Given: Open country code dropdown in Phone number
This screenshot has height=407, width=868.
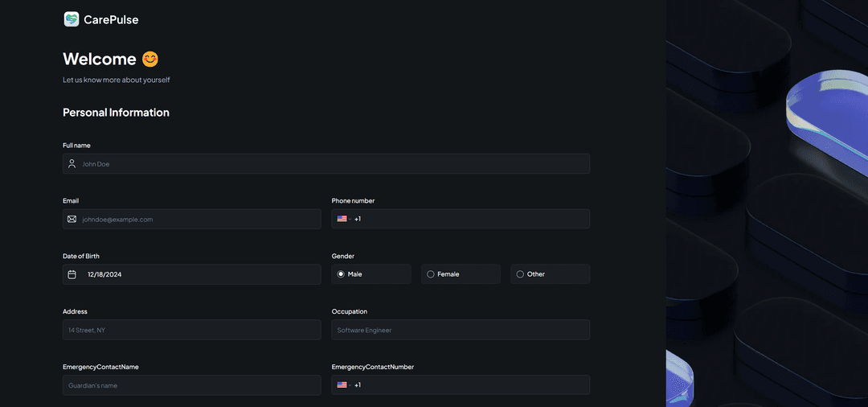Looking at the screenshot, I should 344,219.
